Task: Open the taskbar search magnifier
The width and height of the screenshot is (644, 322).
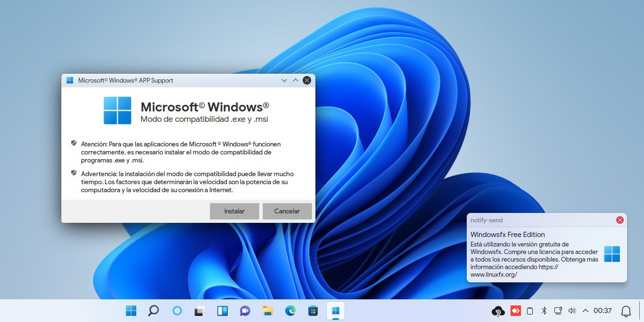Action: tap(153, 311)
